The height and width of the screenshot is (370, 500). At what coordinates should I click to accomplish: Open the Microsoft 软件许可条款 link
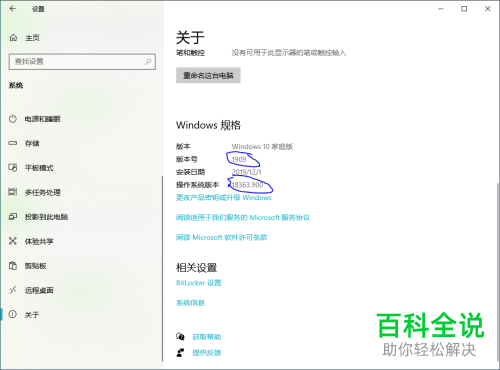pos(222,237)
